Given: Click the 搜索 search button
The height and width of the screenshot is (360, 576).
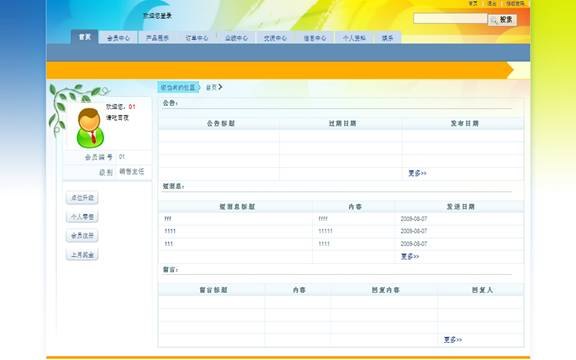Looking at the screenshot, I should [502, 20].
